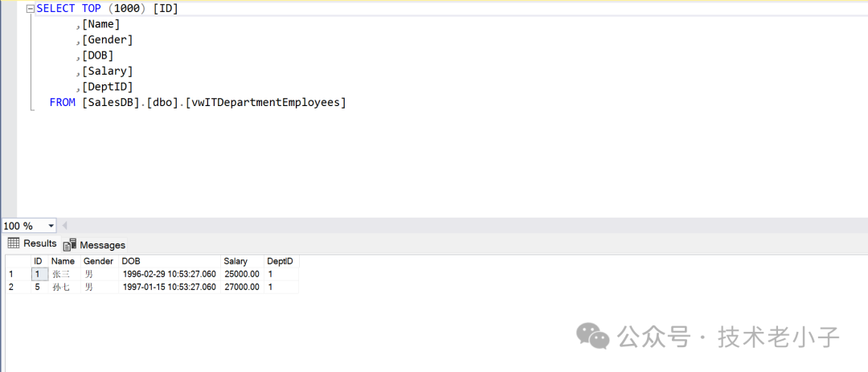The height and width of the screenshot is (372, 868).
Task: Click the FROM keyword in the query
Action: tap(62, 102)
